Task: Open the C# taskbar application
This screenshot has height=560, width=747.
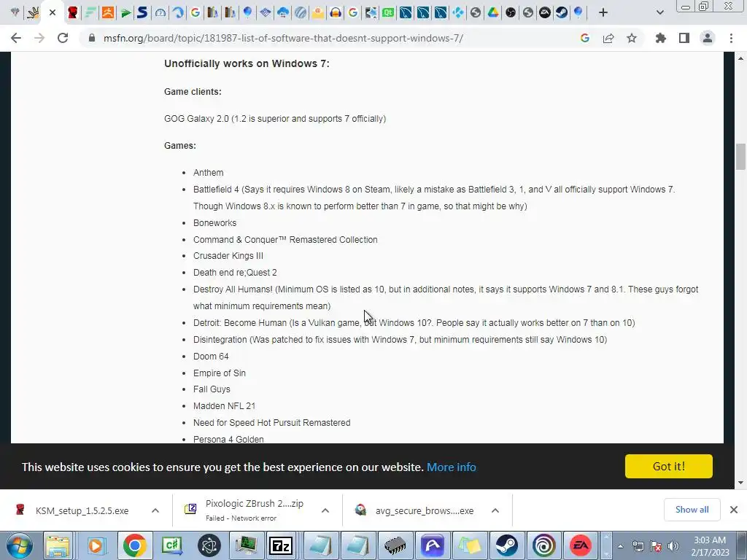Action: [172, 545]
